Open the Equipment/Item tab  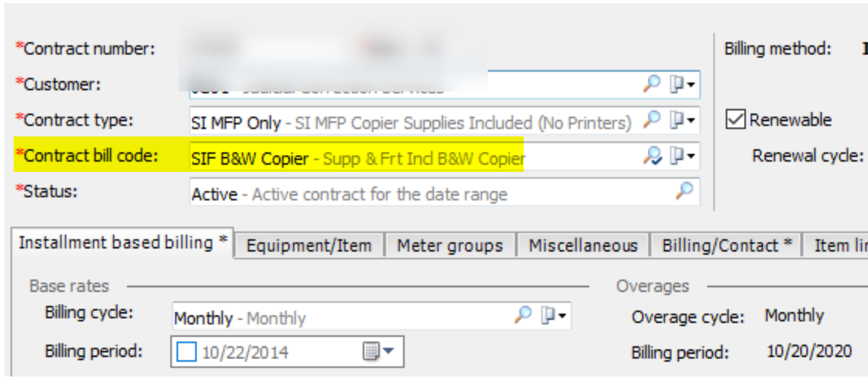point(308,246)
